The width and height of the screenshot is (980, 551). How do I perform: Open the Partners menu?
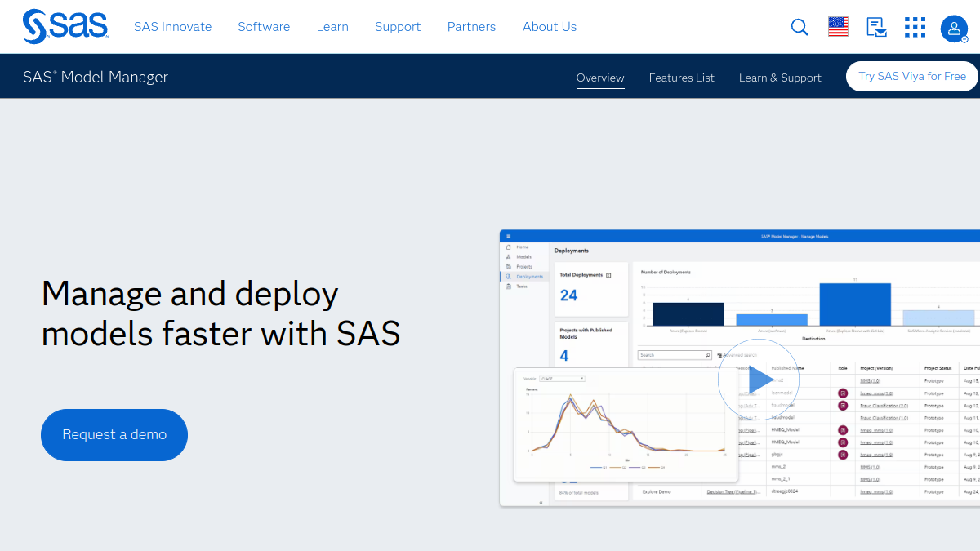(471, 27)
